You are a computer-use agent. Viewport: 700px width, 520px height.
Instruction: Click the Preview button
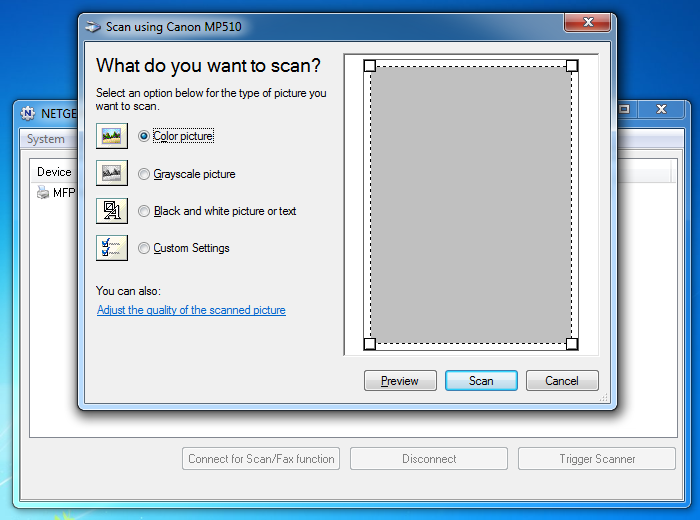click(x=400, y=381)
